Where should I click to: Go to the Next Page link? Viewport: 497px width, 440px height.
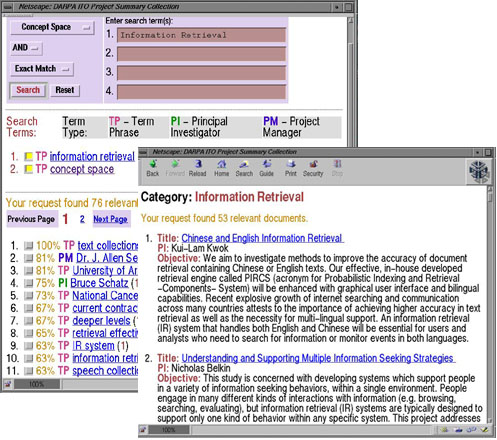[110, 219]
